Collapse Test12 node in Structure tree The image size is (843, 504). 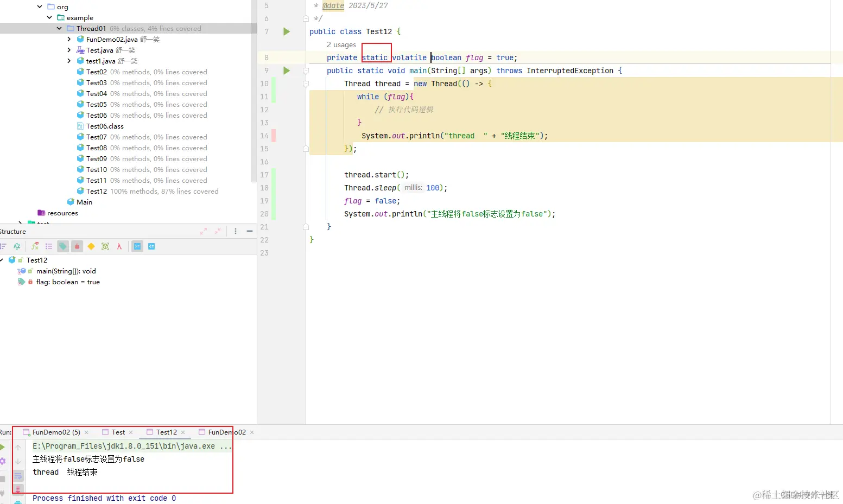pyautogui.click(x=2, y=260)
